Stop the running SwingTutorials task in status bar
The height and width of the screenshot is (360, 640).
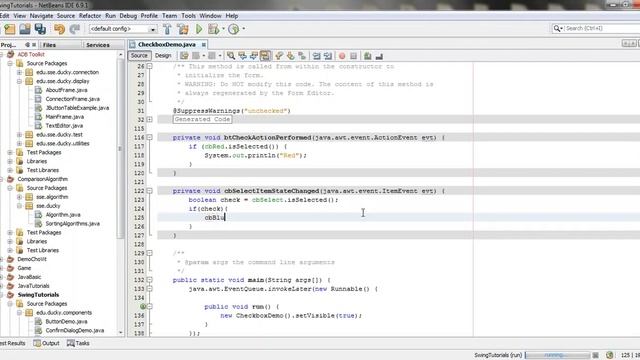point(596,355)
